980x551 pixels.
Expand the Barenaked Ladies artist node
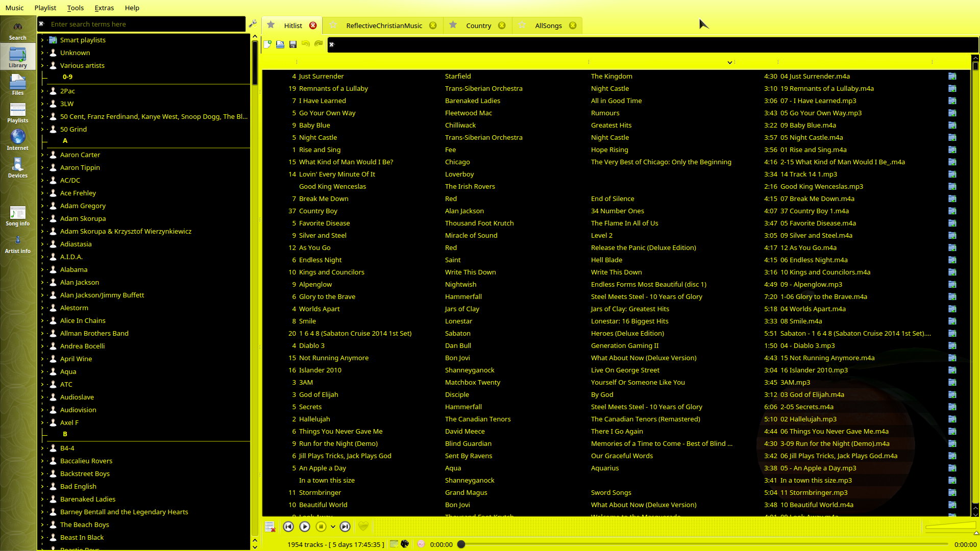(x=42, y=499)
